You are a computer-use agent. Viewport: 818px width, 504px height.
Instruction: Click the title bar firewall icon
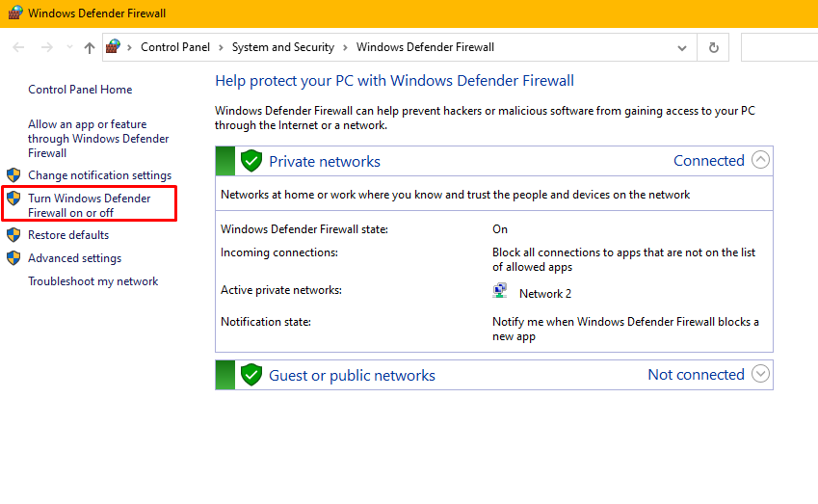click(x=15, y=13)
